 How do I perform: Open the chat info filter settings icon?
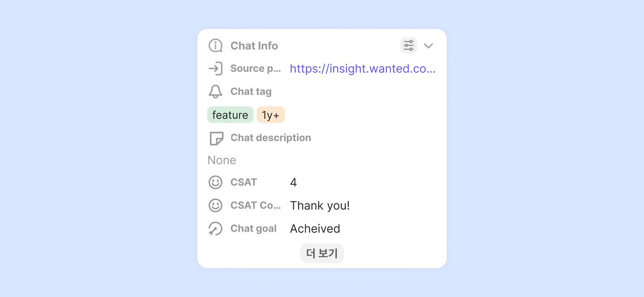point(408,45)
